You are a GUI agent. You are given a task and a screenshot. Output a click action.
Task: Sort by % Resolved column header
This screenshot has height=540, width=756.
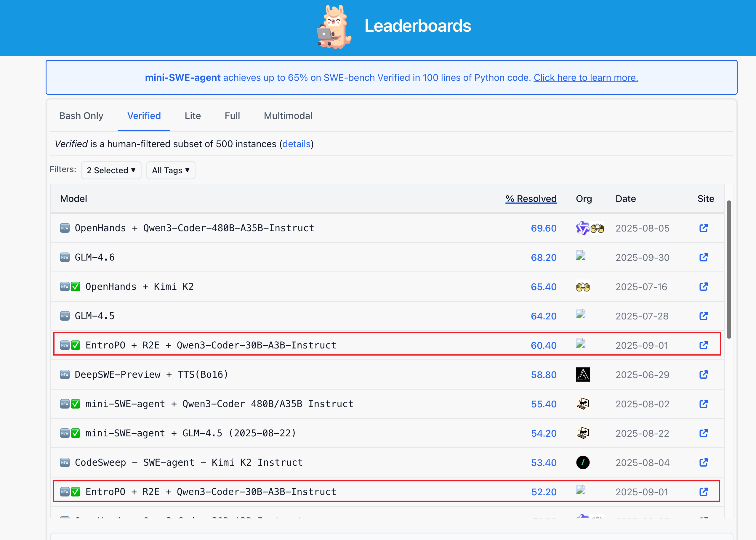point(531,199)
